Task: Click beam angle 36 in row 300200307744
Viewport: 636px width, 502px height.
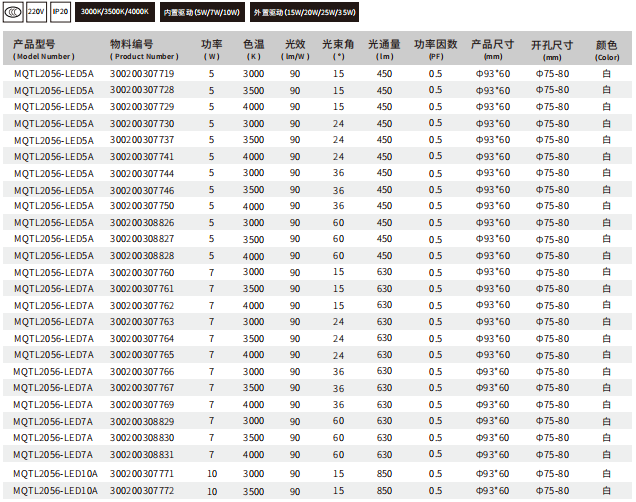Action: click(338, 173)
